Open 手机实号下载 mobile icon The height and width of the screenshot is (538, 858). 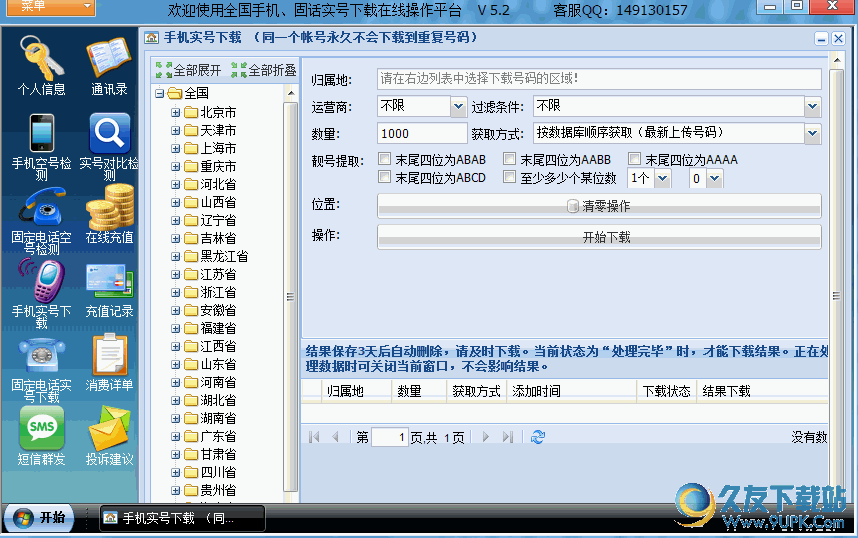[42, 281]
